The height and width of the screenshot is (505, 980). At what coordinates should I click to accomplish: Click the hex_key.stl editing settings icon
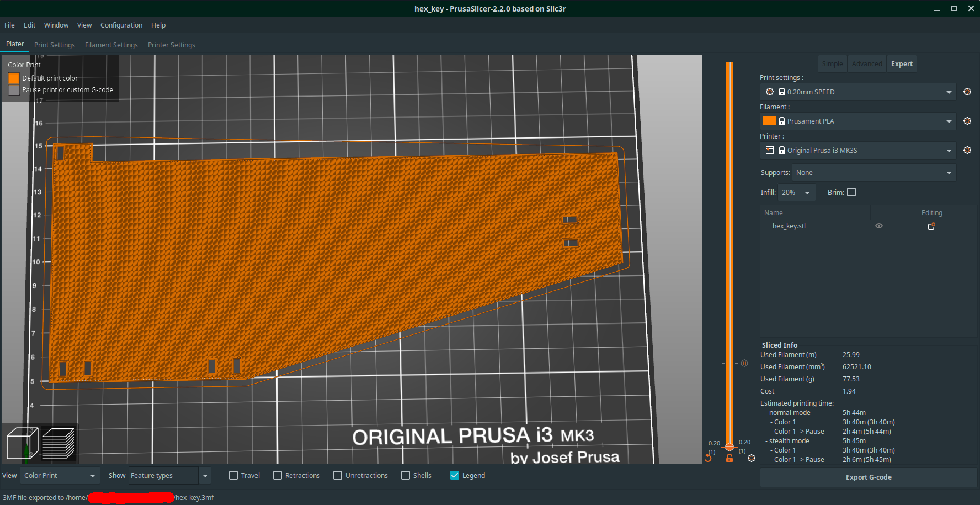pyautogui.click(x=931, y=226)
